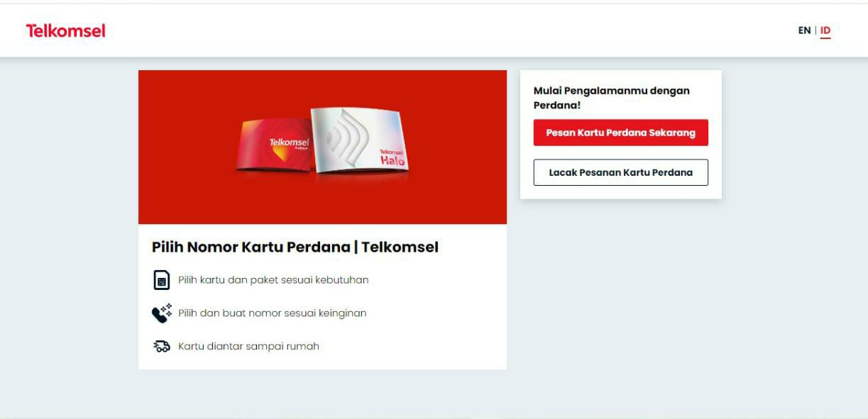Select the ID language option
The width and height of the screenshot is (868, 419).
pyautogui.click(x=825, y=30)
